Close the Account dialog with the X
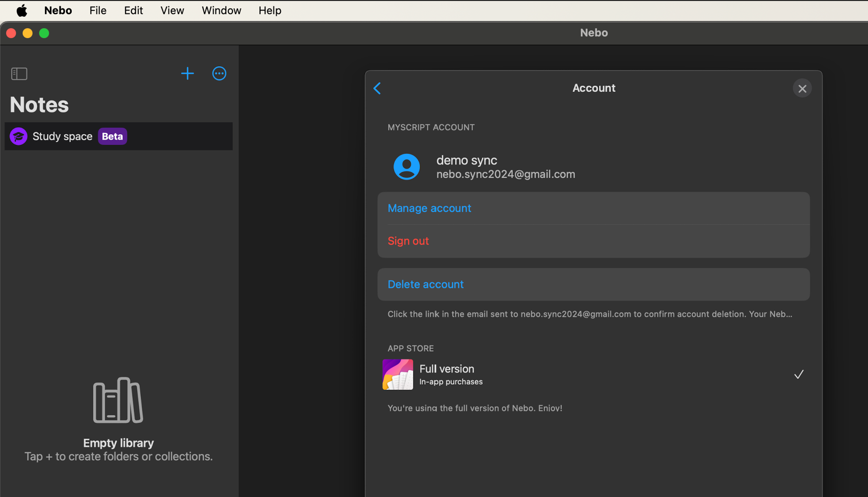 coord(802,89)
